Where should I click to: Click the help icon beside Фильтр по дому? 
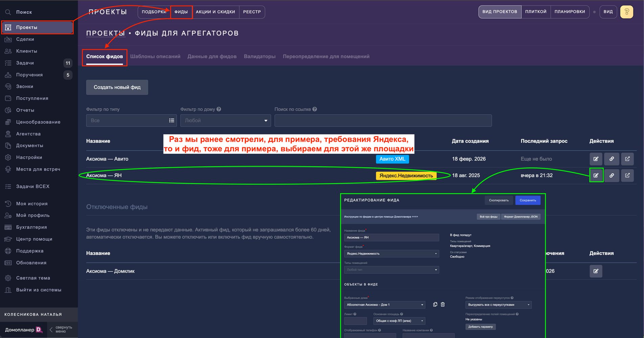[219, 109]
